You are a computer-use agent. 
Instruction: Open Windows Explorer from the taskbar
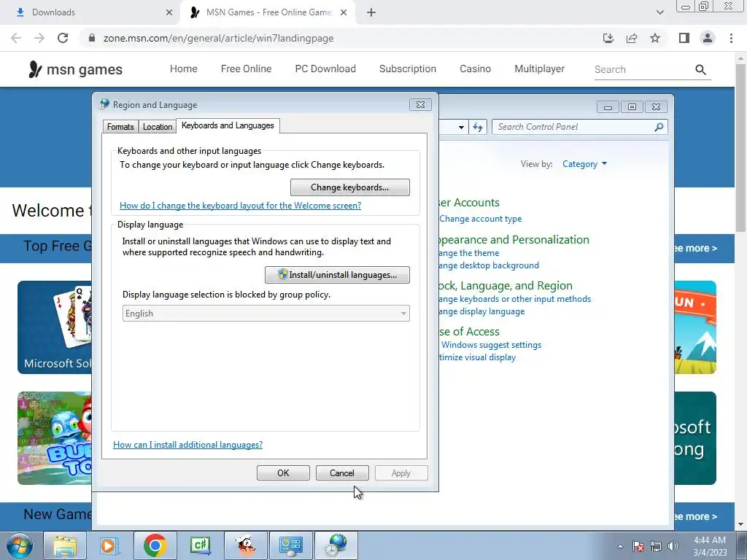65,545
